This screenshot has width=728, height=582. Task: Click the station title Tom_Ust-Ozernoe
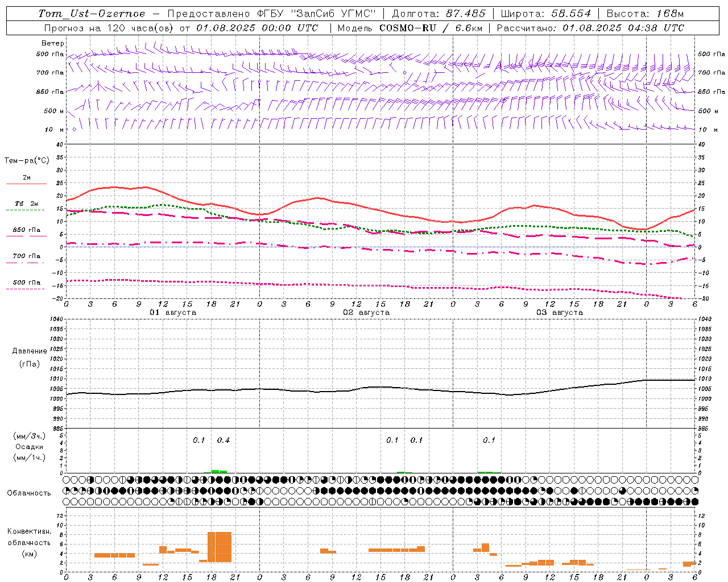pyautogui.click(x=92, y=14)
